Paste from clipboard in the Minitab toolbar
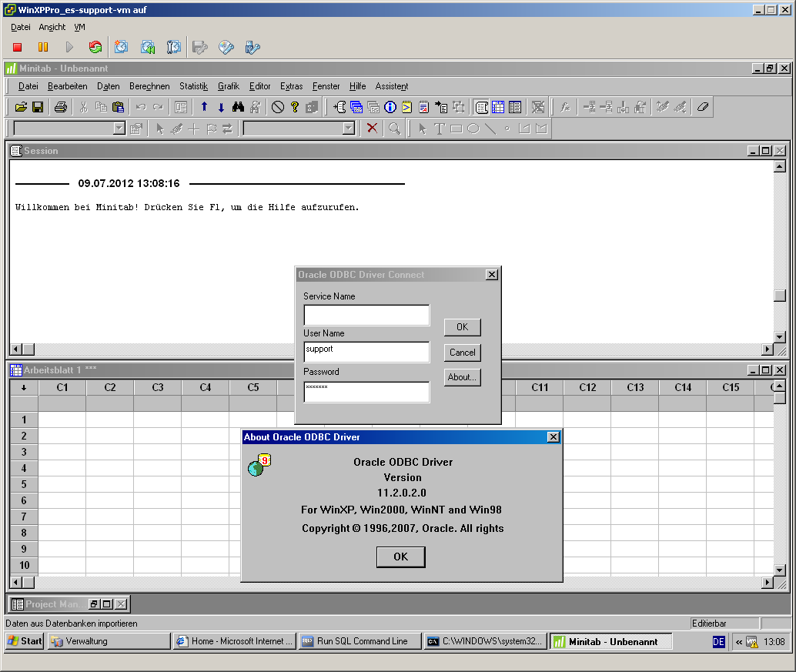The height and width of the screenshot is (672, 796). [118, 107]
